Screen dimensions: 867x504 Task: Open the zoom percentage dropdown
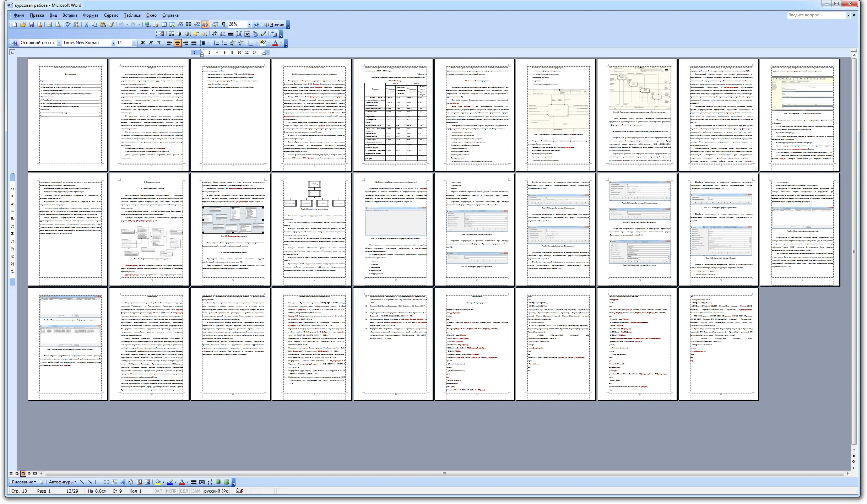(249, 25)
